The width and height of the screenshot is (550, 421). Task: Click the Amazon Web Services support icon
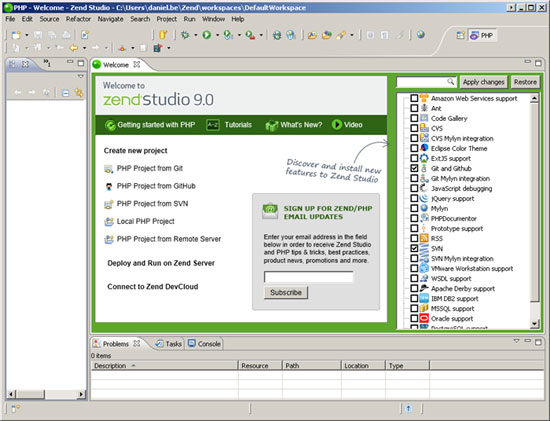(424, 98)
